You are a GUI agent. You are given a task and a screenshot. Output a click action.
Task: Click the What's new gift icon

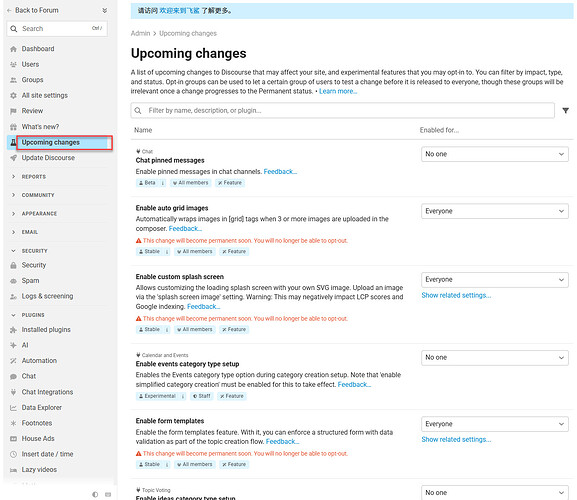pos(14,127)
